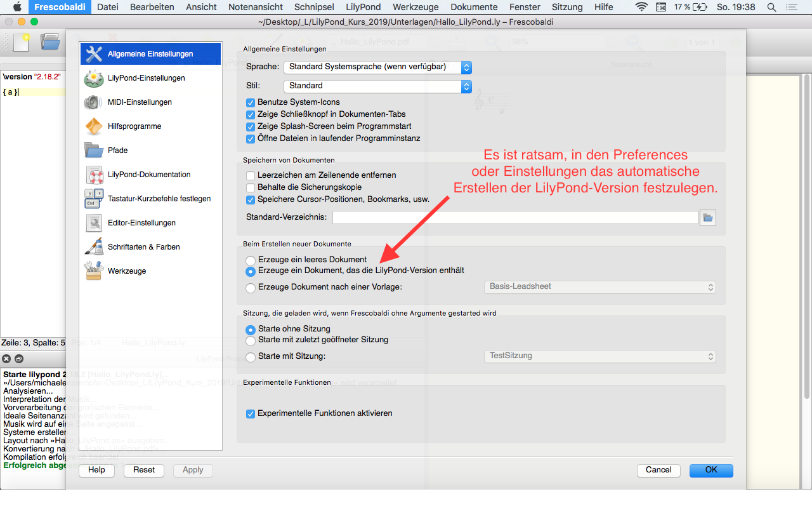Click the Help button

[96, 470]
